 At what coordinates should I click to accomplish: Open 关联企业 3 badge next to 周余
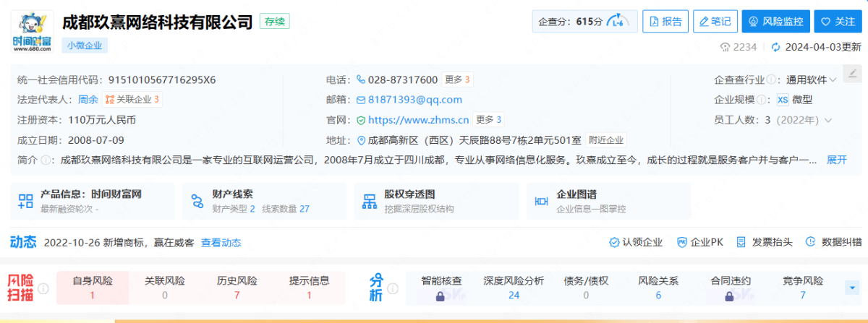point(132,100)
